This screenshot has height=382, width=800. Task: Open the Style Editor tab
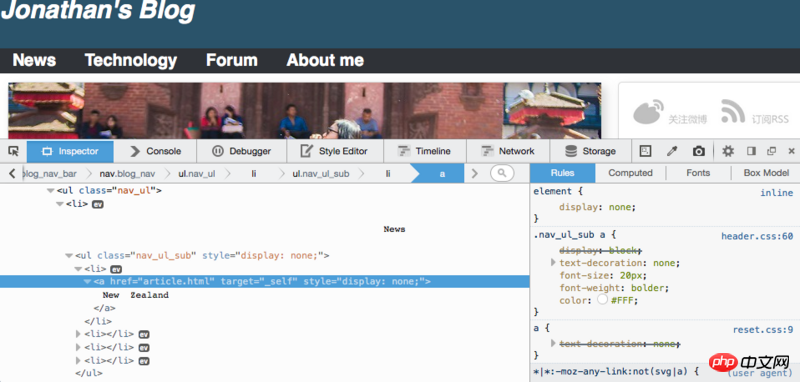[x=335, y=151]
